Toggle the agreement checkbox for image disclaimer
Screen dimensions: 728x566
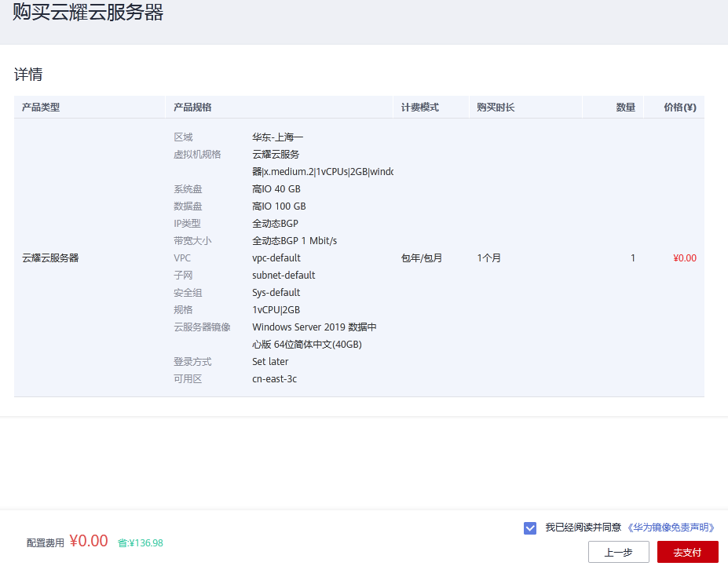tap(530, 528)
